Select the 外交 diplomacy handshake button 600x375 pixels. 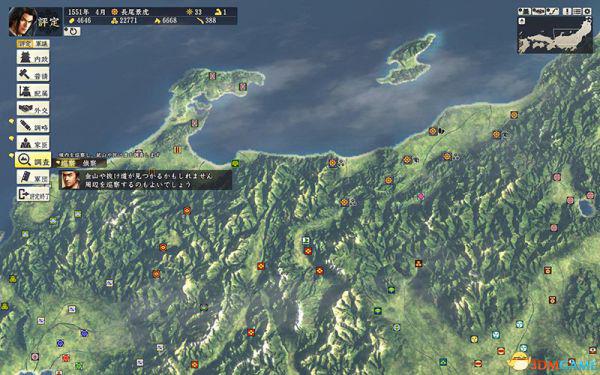pos(33,108)
